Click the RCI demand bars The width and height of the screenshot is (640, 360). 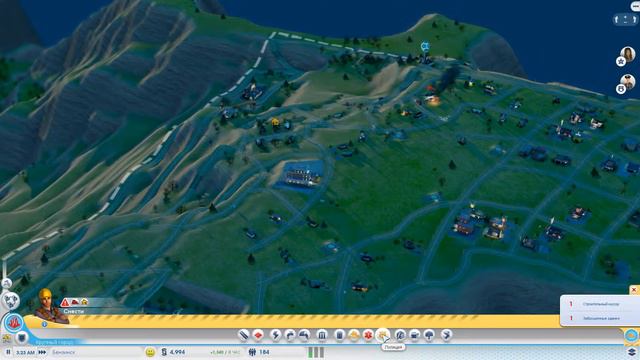316,352
